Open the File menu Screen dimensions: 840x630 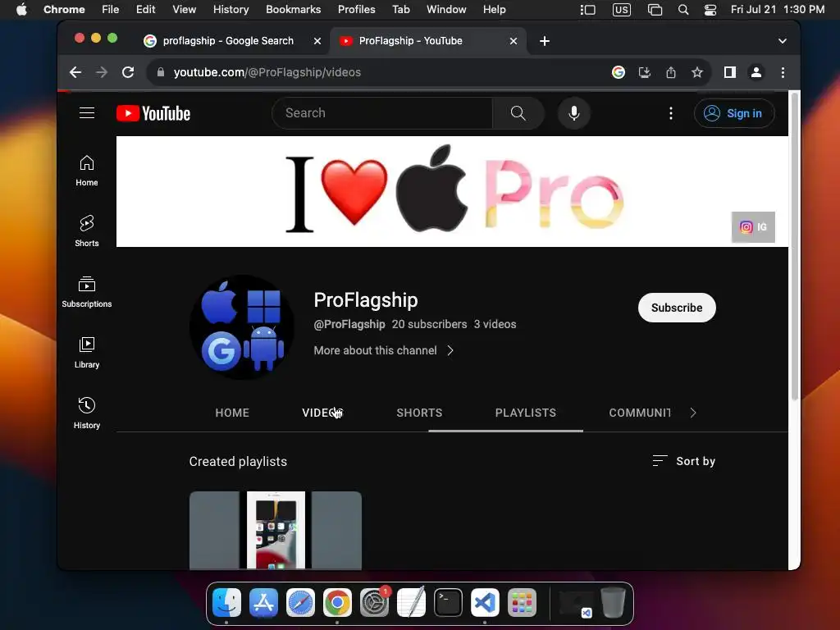[111, 10]
